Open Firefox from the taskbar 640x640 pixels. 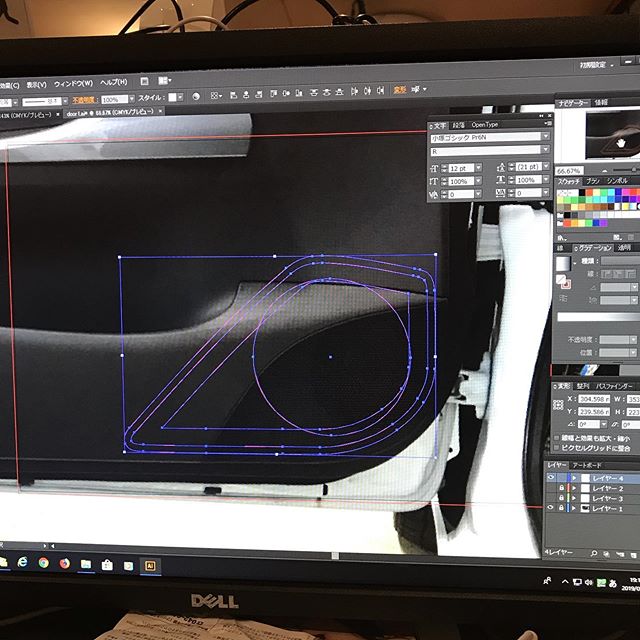[x=64, y=564]
